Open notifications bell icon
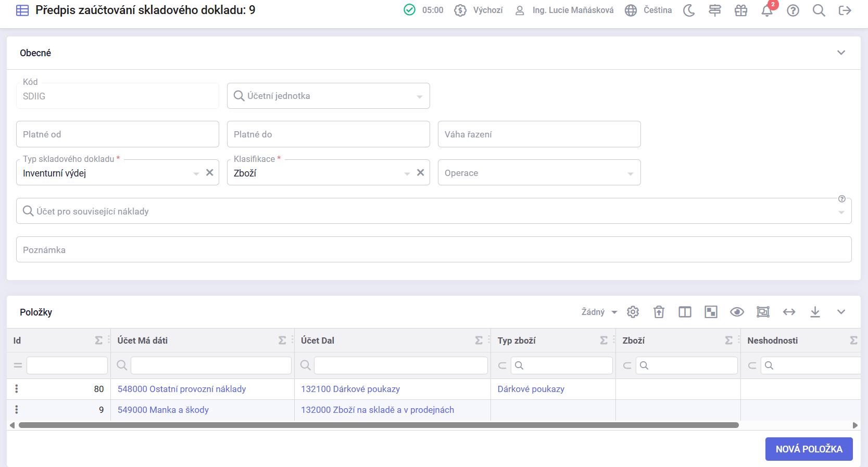Image resolution: width=868 pixels, height=467 pixels. point(766,10)
